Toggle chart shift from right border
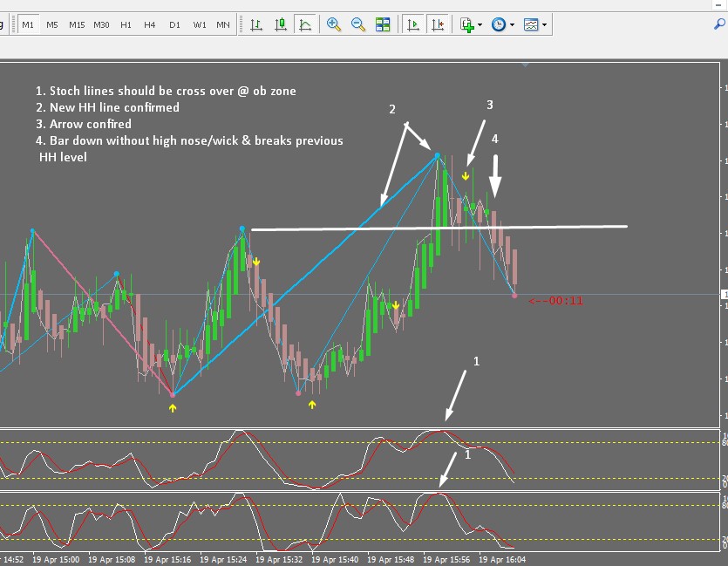This screenshot has height=566, width=728. (438, 24)
